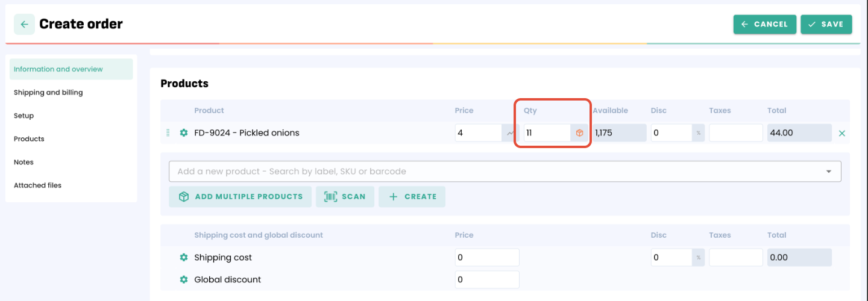
Task: Click Add Multiple Products button
Action: coord(240,197)
